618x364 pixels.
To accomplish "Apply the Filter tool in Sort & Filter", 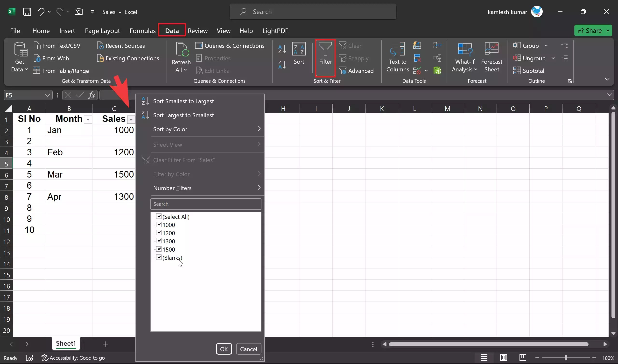I will pos(325,58).
